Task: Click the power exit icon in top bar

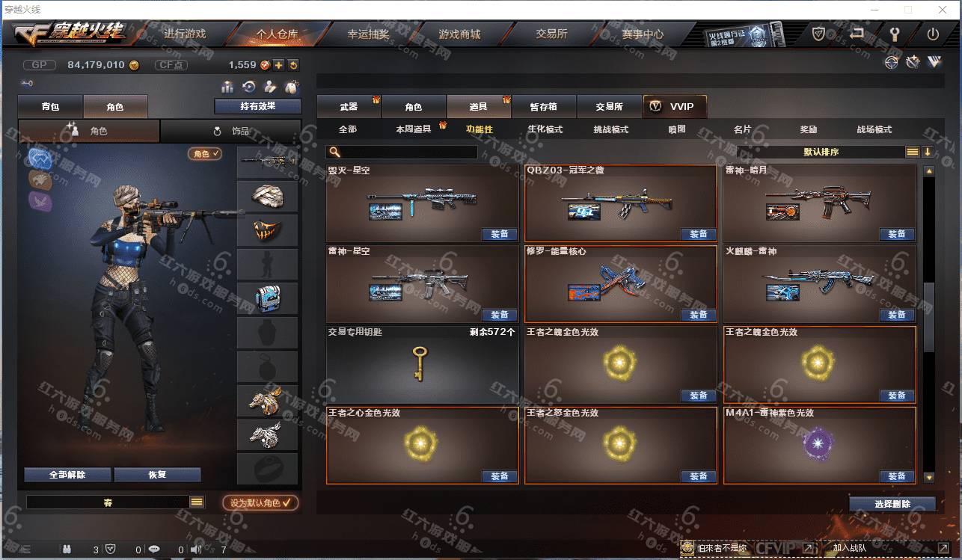Action: click(932, 34)
